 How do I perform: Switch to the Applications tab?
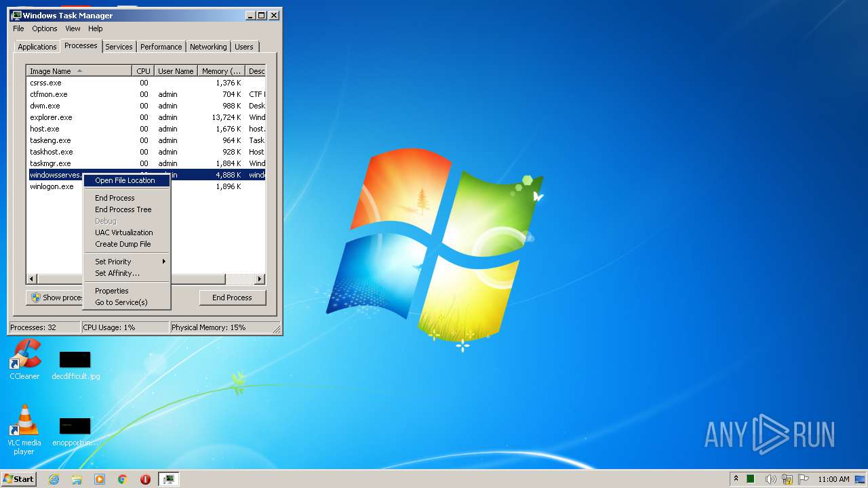37,47
